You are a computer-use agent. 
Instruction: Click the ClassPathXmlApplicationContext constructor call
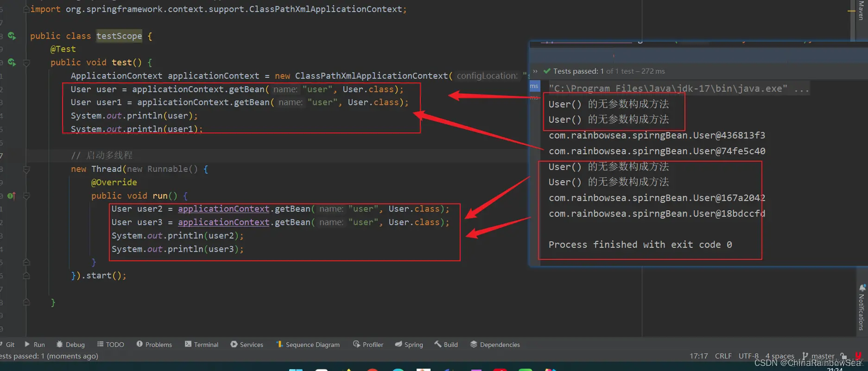click(372, 75)
